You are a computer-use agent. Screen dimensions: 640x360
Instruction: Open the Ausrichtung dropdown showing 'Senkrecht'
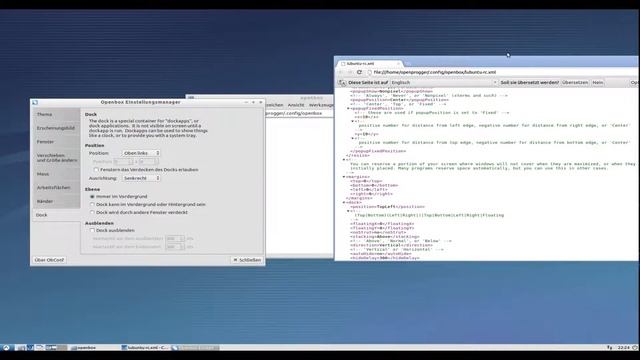(141, 178)
